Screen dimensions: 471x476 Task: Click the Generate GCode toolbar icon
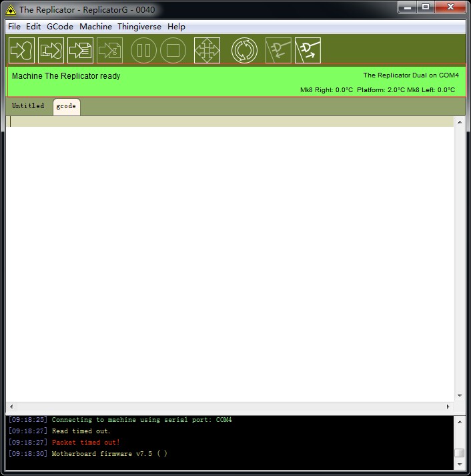point(110,50)
